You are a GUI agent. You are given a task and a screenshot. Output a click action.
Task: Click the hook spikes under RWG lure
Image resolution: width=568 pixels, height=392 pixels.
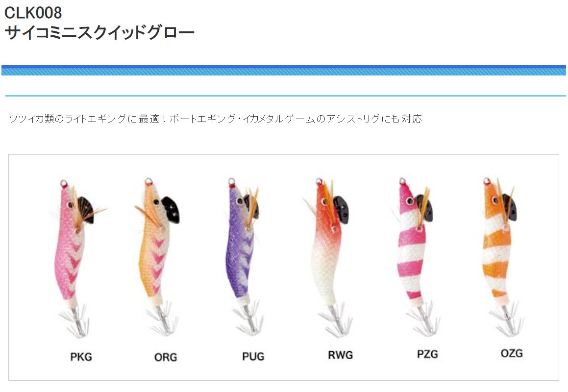tap(334, 321)
